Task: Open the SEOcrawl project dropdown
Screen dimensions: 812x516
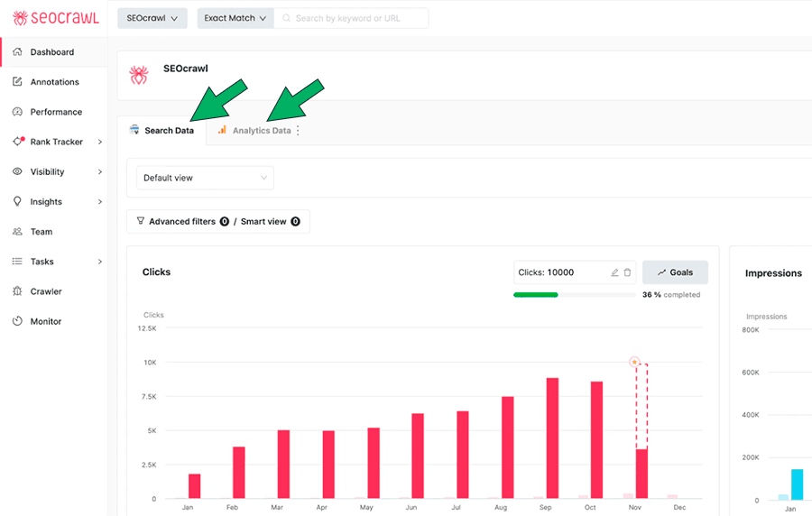Action: (152, 18)
